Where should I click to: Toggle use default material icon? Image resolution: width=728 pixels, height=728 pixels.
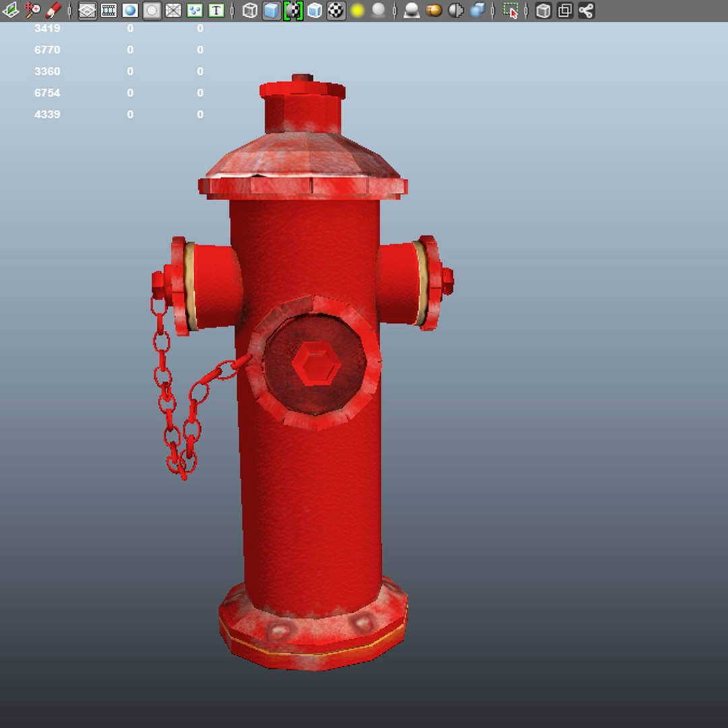click(x=293, y=10)
